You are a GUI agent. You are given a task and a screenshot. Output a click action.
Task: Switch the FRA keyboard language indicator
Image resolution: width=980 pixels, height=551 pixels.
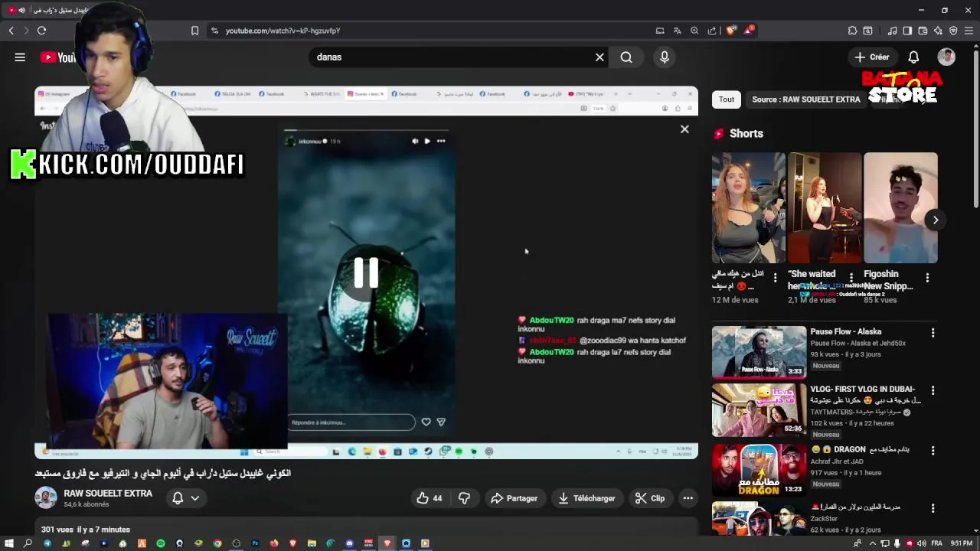coord(936,543)
